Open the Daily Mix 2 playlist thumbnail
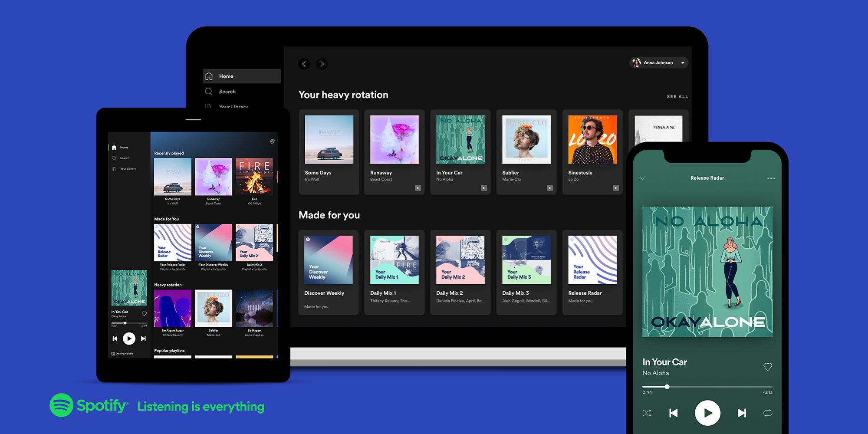This screenshot has width=868, height=434. click(460, 260)
